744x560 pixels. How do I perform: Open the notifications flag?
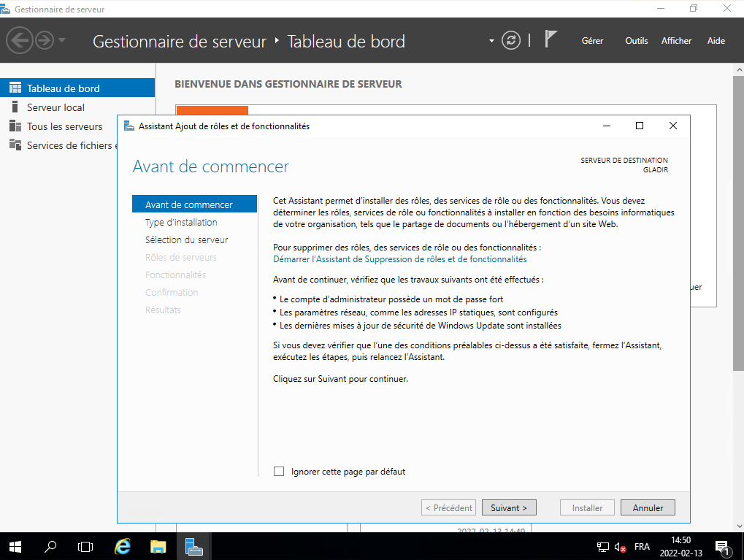551,39
